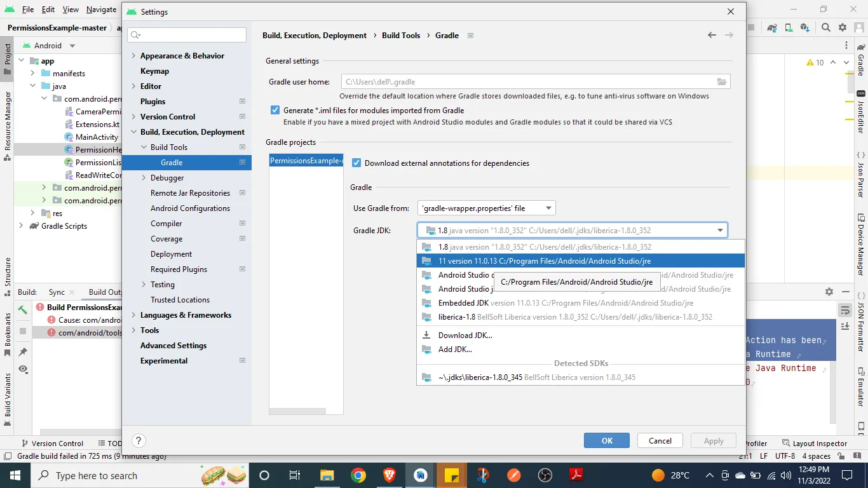
Task: Click the IDE settings gear in the main toolbar
Action: pyautogui.click(x=843, y=28)
